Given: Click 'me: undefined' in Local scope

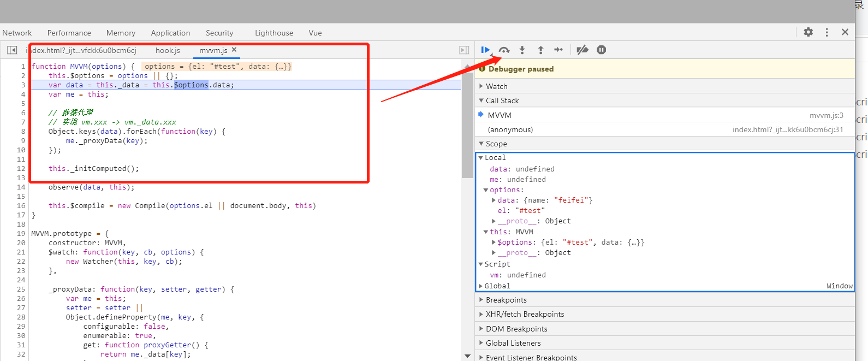Looking at the screenshot, I should point(518,180).
